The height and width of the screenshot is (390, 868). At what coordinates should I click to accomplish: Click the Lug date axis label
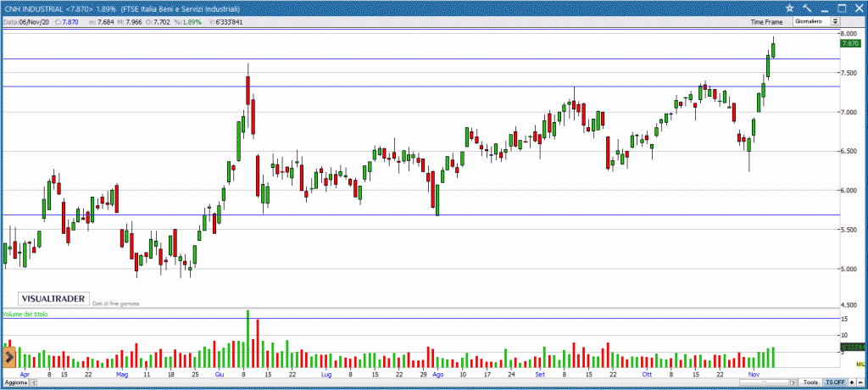click(x=326, y=375)
